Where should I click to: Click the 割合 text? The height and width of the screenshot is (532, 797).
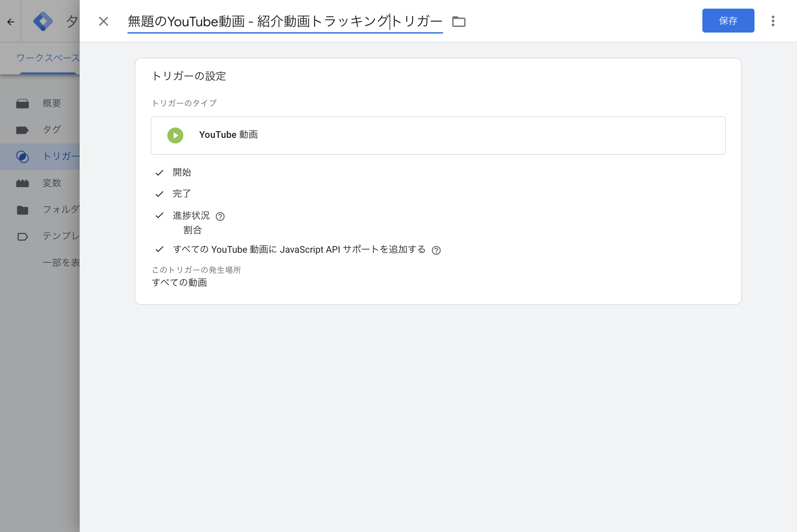(193, 230)
